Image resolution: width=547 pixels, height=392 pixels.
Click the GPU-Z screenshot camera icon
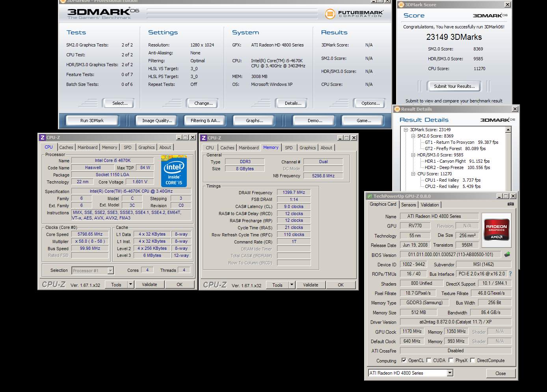coord(510,204)
